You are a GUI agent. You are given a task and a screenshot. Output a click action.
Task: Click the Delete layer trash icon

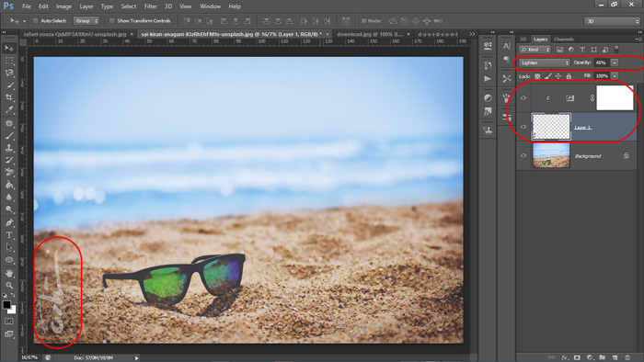tap(627, 357)
